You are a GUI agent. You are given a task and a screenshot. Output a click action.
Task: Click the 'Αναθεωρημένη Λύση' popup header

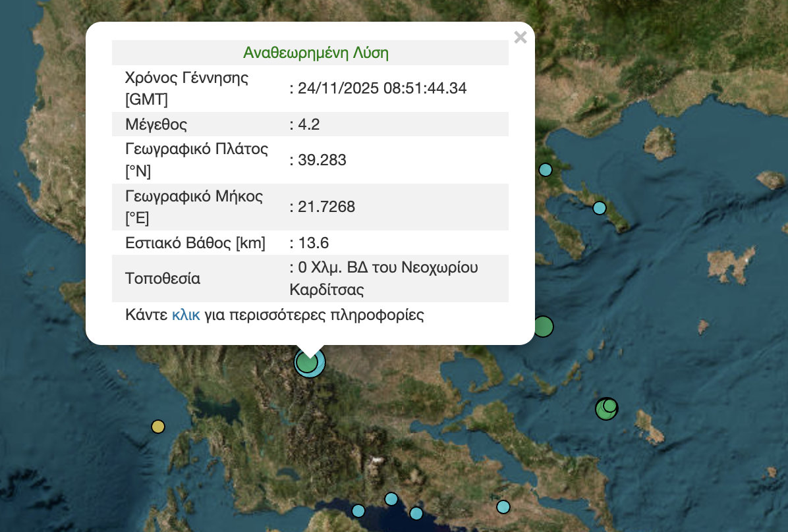coord(316,53)
